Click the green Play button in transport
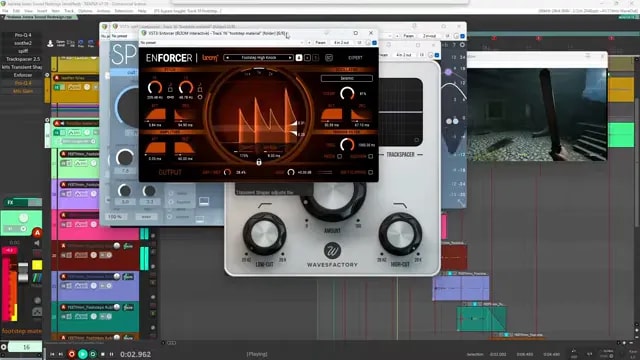 pos(82,354)
